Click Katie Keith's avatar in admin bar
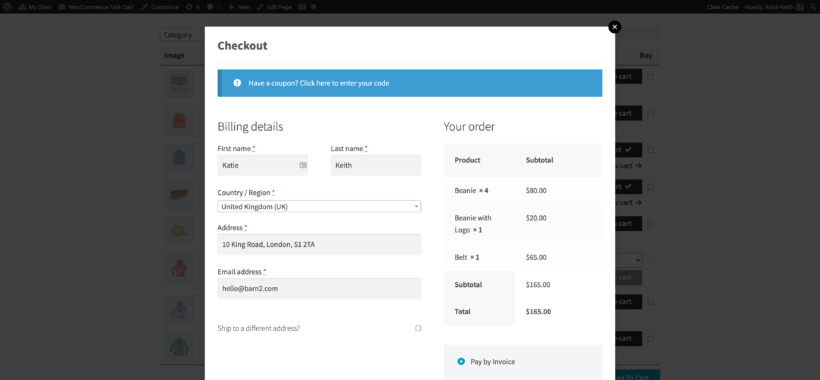 tap(799, 7)
